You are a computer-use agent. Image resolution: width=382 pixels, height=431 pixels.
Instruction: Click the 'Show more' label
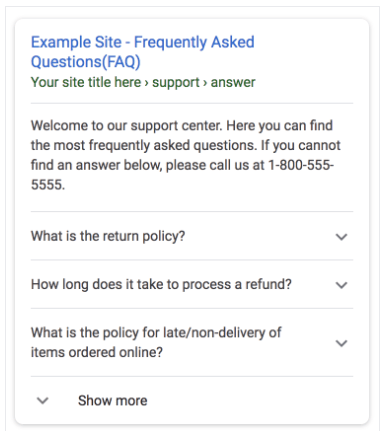point(113,400)
